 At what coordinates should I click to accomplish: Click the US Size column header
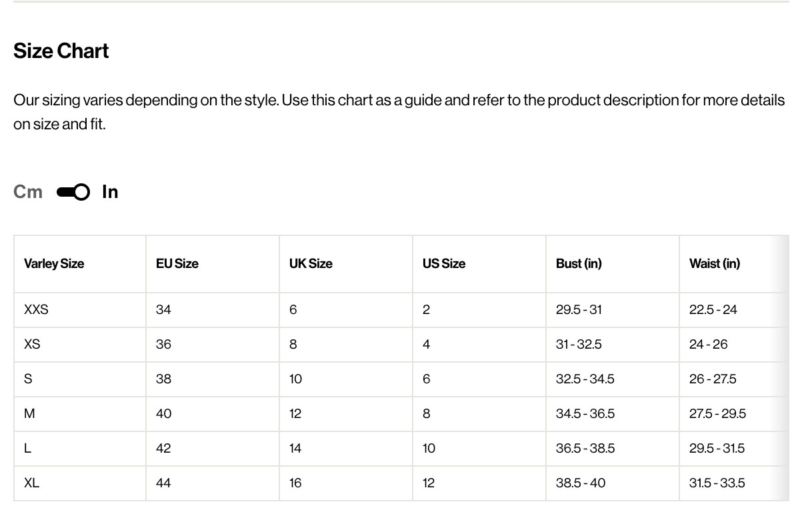coord(444,263)
